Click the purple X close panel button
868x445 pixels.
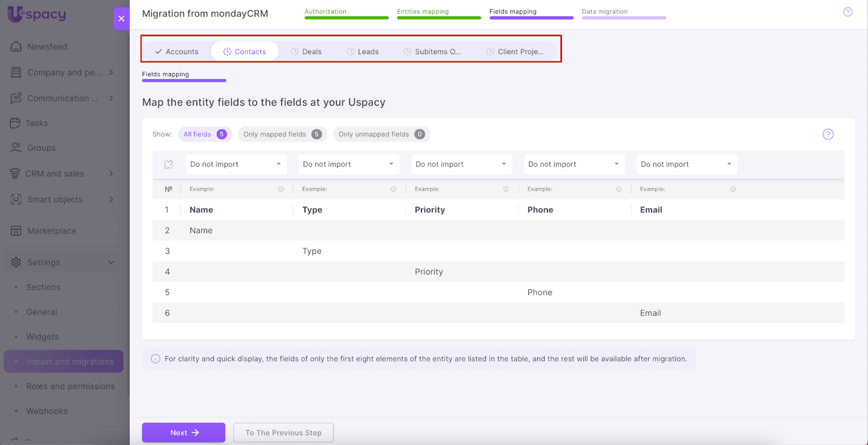point(121,18)
